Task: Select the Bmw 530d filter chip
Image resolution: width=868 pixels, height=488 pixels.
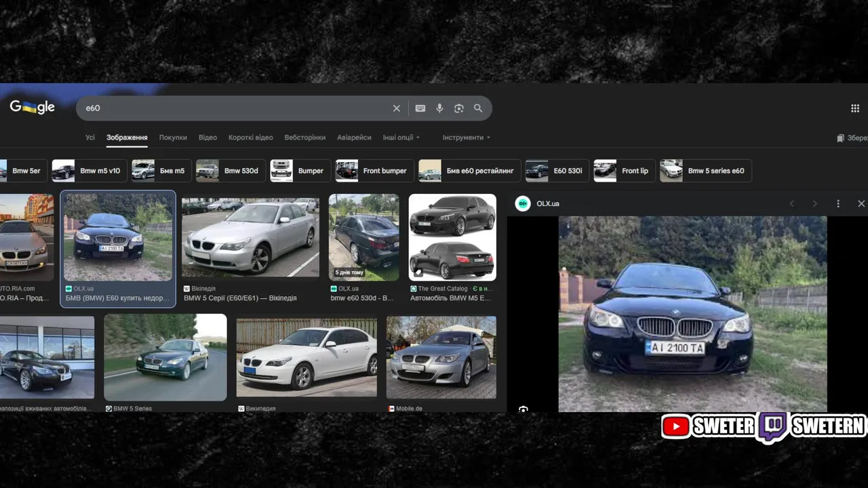Action: [x=231, y=171]
